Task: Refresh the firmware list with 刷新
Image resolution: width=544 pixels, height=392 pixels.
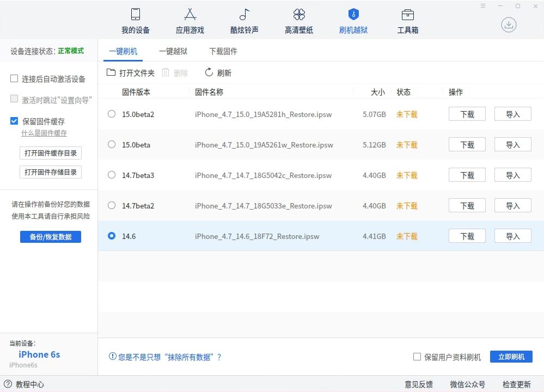Action: point(217,72)
